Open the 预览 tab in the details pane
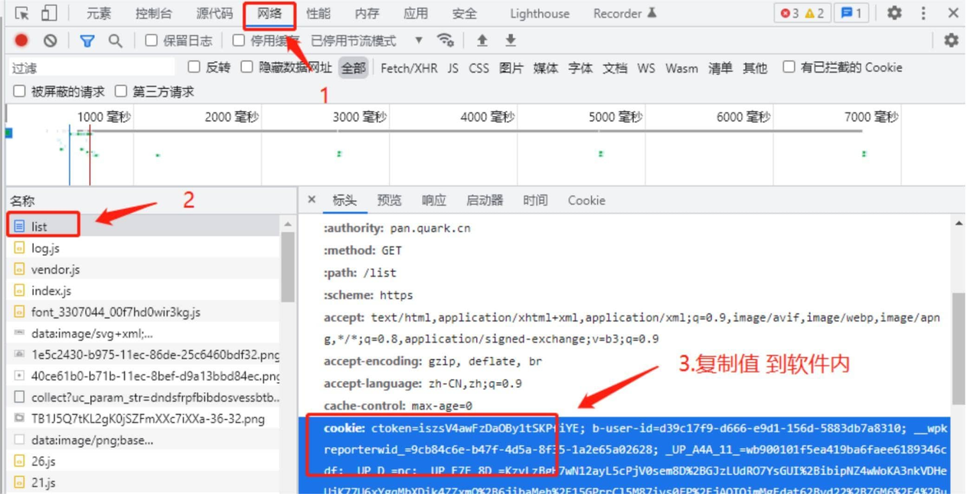The height and width of the screenshot is (494, 980). (x=389, y=200)
